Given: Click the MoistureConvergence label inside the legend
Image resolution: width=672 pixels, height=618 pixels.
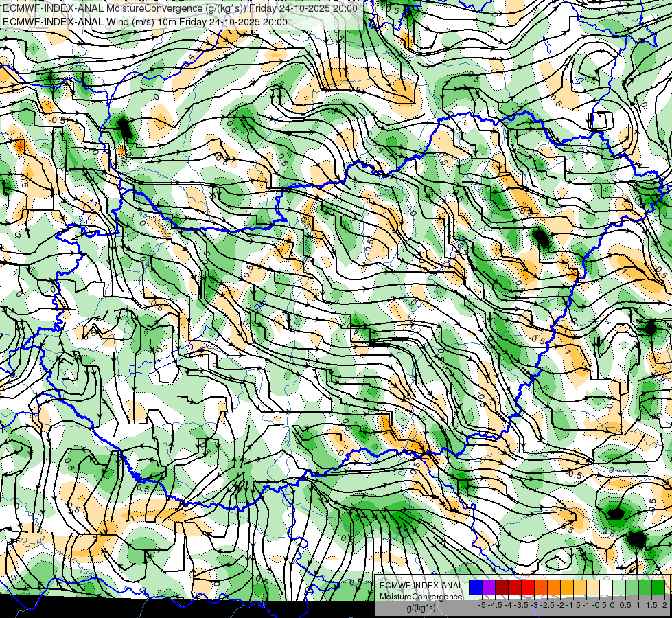Looking at the screenshot, I should point(421,597).
